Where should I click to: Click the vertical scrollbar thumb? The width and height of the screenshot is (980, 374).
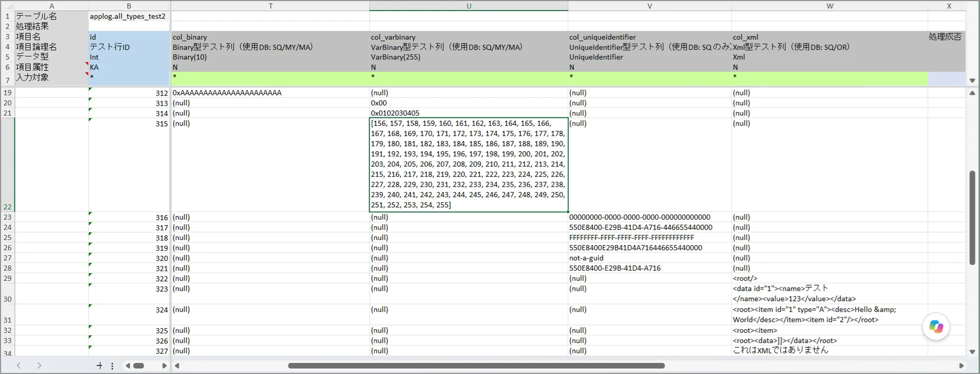(972, 218)
